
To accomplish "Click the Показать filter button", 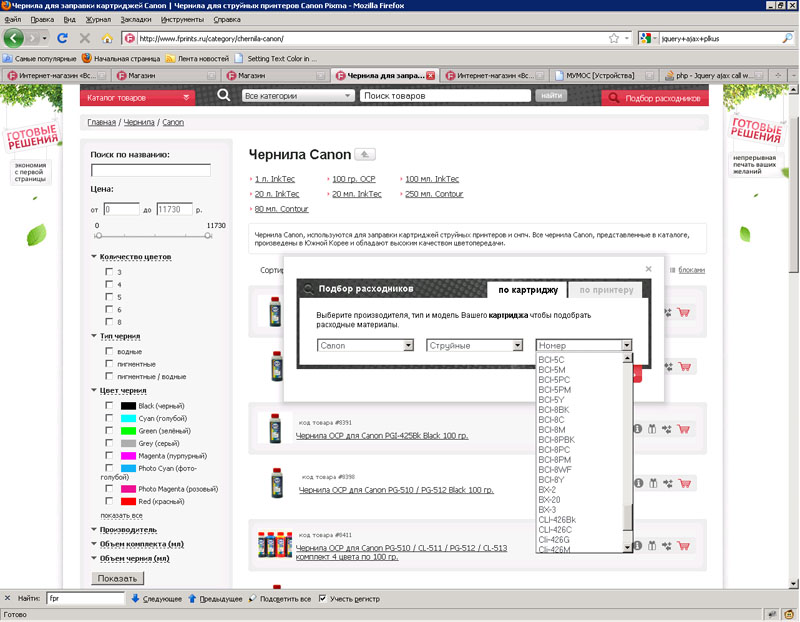I will tap(117, 578).
